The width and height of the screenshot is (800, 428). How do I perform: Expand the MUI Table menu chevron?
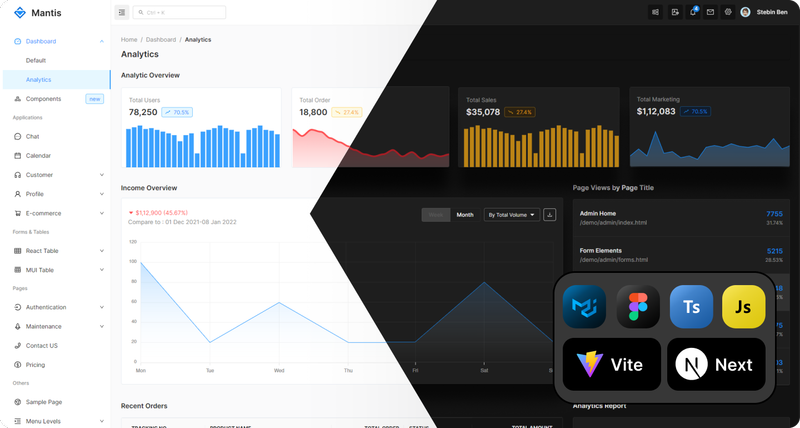[x=102, y=270]
